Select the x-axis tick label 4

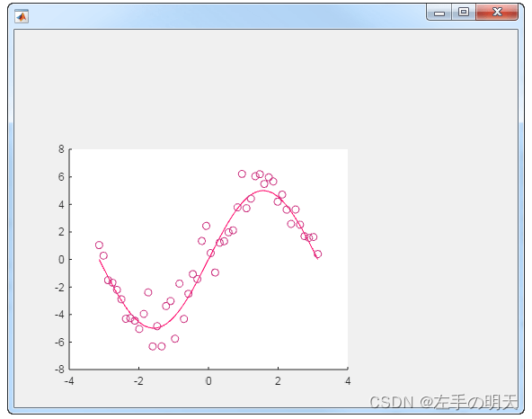tap(348, 381)
